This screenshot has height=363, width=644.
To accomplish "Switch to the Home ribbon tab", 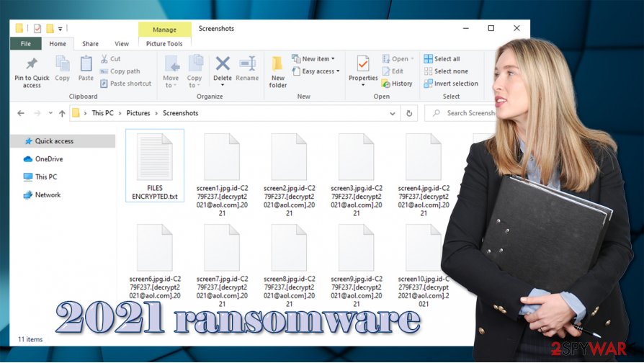I will pos(58,43).
